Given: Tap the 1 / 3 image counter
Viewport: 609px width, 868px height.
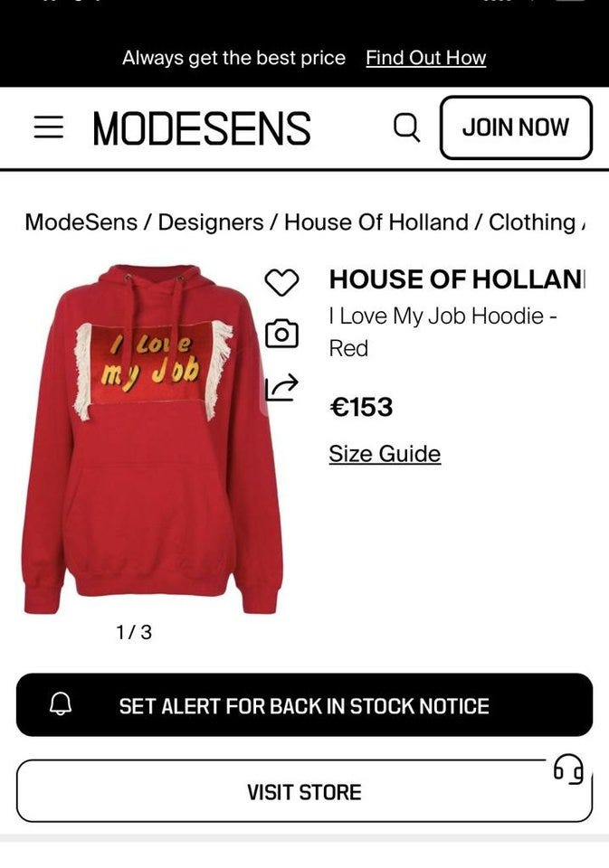Looking at the screenshot, I should click(134, 632).
